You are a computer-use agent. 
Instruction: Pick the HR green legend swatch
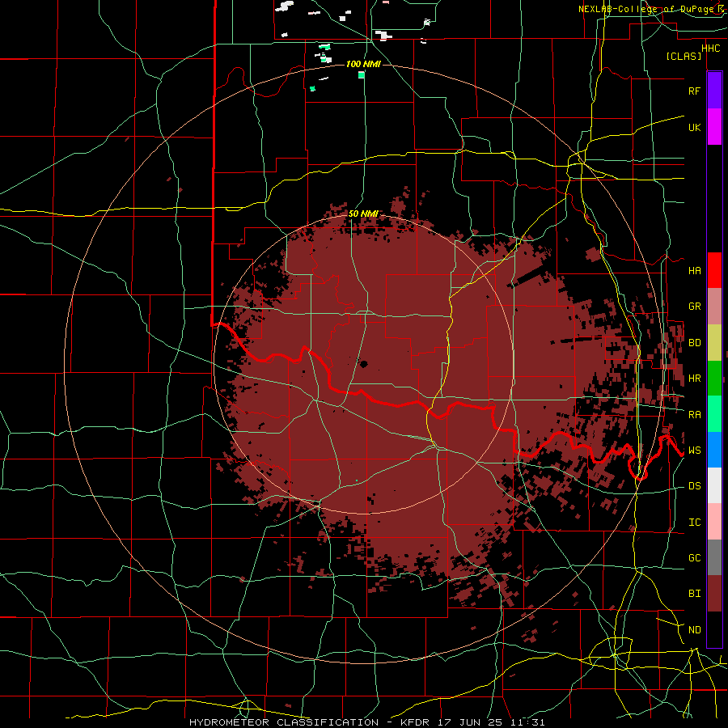pyautogui.click(x=714, y=379)
